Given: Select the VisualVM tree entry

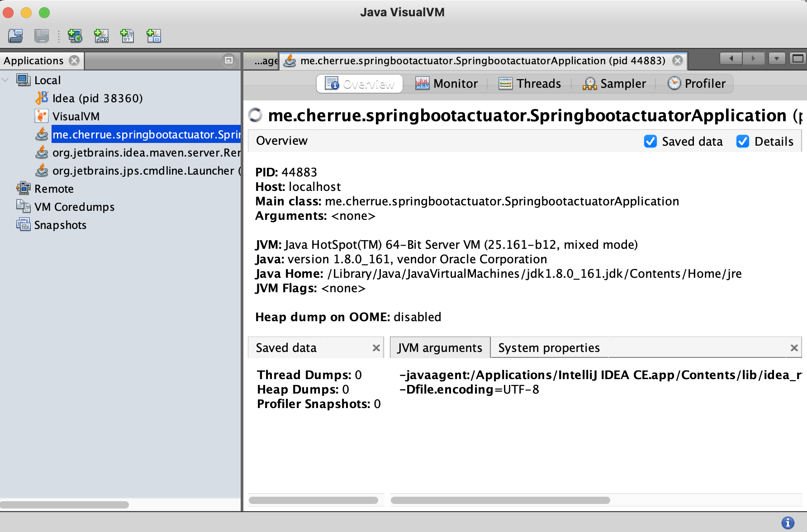Looking at the screenshot, I should (x=76, y=116).
